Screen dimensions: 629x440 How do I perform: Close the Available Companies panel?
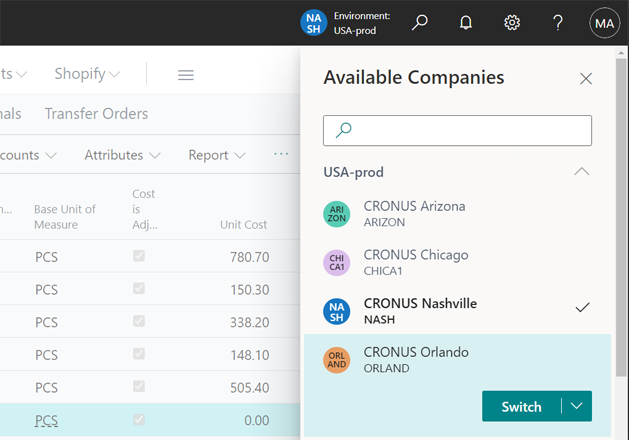click(586, 78)
